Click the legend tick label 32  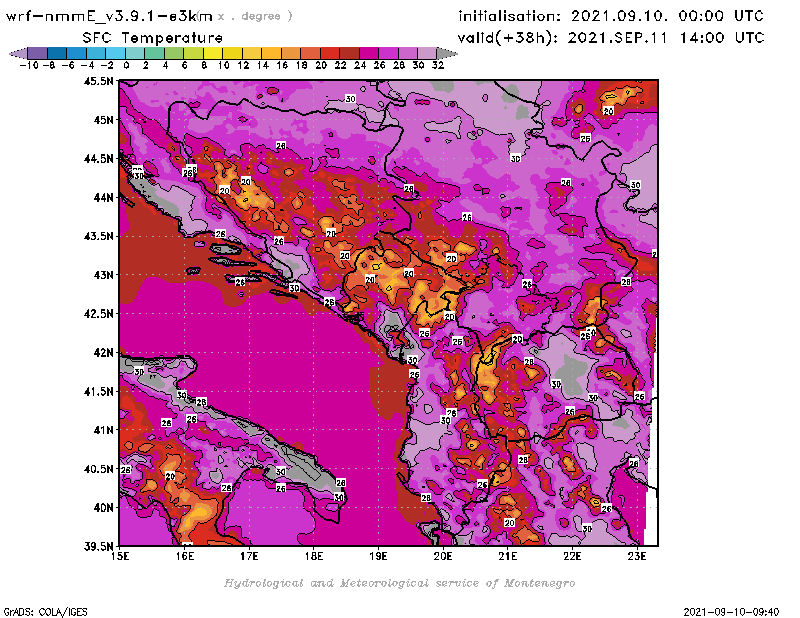pos(438,65)
